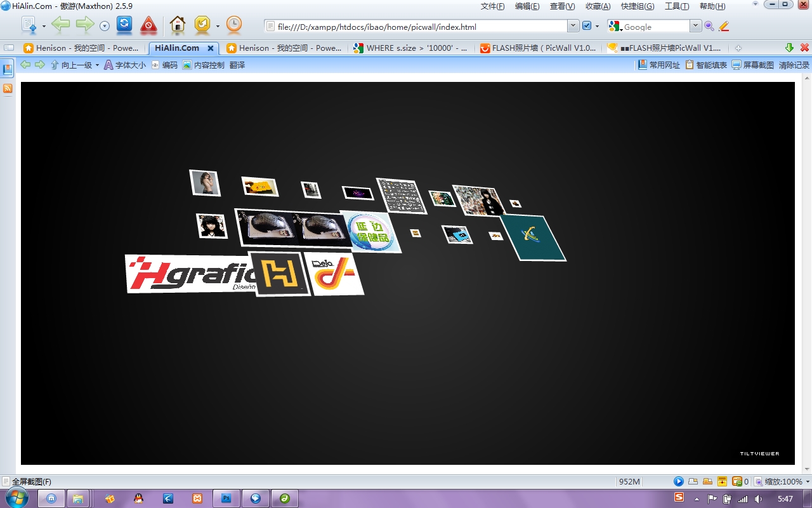Click the red X close-all-tabs icon
812x508 pixels.
804,48
